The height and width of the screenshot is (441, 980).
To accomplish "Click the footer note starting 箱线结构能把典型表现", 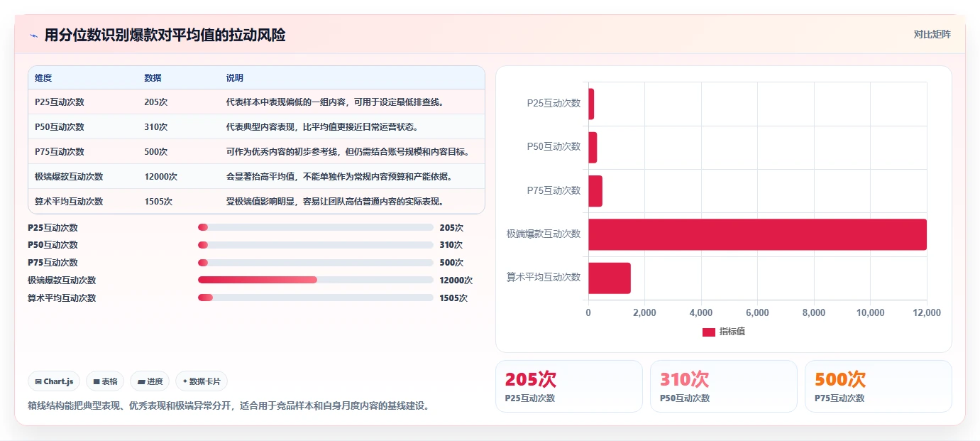I will 229,406.
